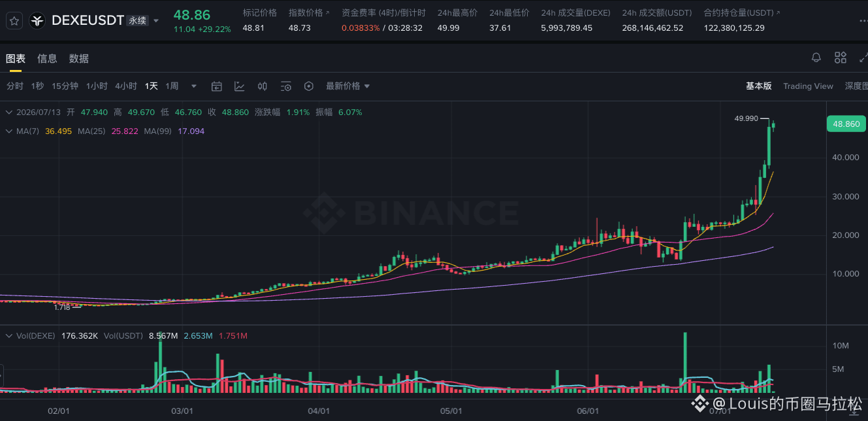Click the download arrow icon at chart bottom-right

pyautogui.click(x=855, y=412)
